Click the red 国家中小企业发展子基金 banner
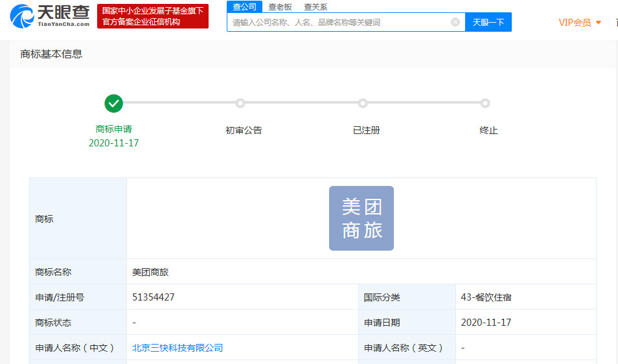The height and width of the screenshot is (364, 618). click(x=153, y=16)
